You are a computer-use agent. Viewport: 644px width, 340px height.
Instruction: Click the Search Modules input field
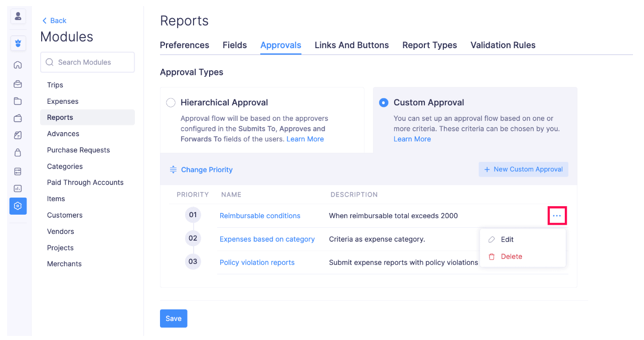(x=88, y=62)
